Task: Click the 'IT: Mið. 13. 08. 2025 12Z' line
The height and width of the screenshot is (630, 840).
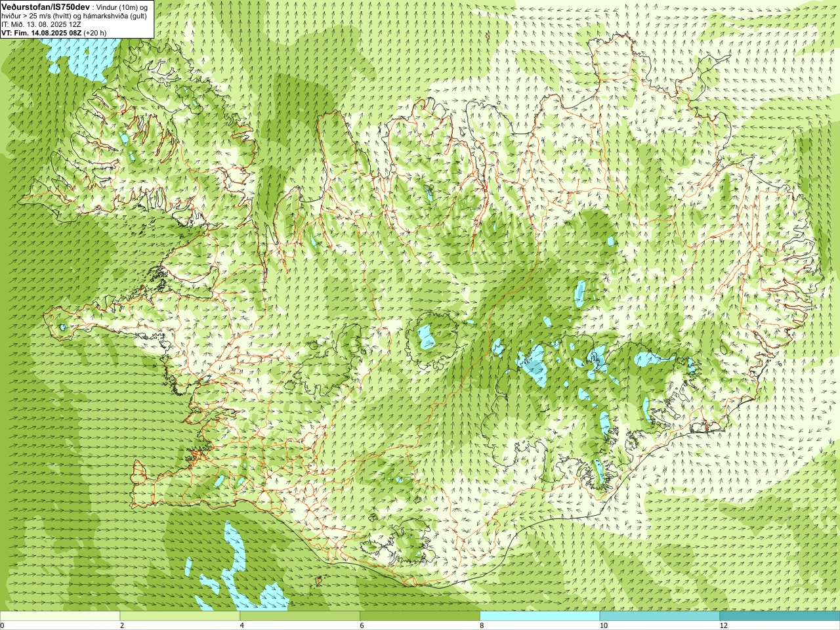Action: coord(41,24)
